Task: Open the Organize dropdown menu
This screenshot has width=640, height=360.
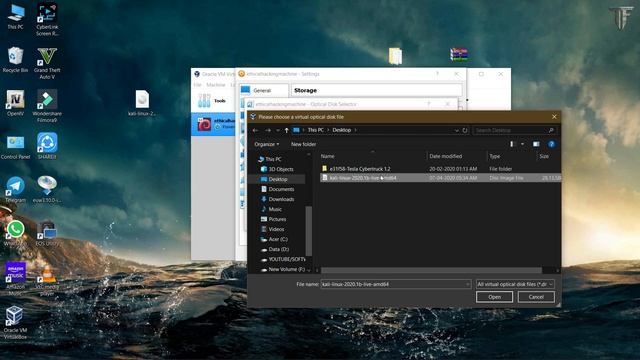Action: coord(267,144)
